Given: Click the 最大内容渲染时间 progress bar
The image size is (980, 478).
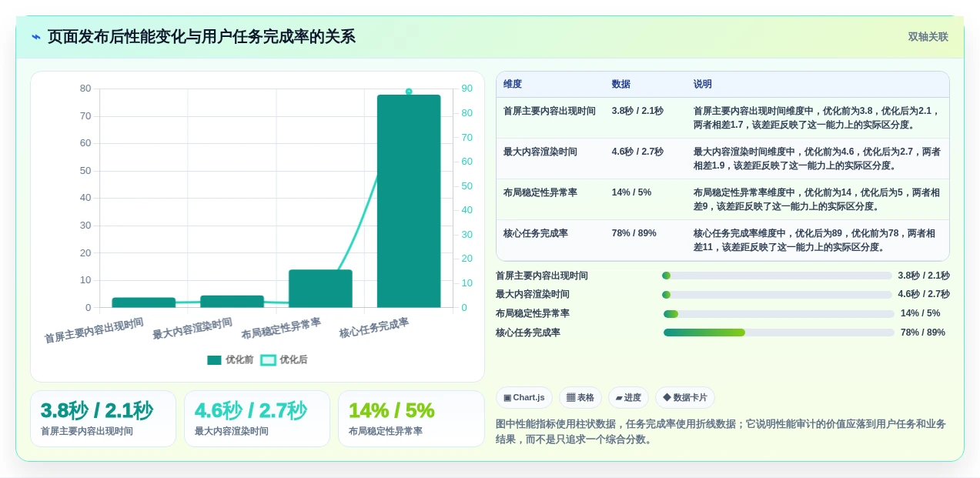Looking at the screenshot, I should (777, 295).
